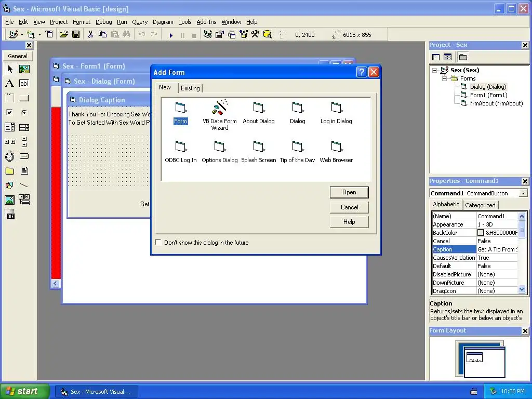This screenshot has width=532, height=399.
Task: Collapse the Sex (Sex) project tree node
Action: coord(435,70)
